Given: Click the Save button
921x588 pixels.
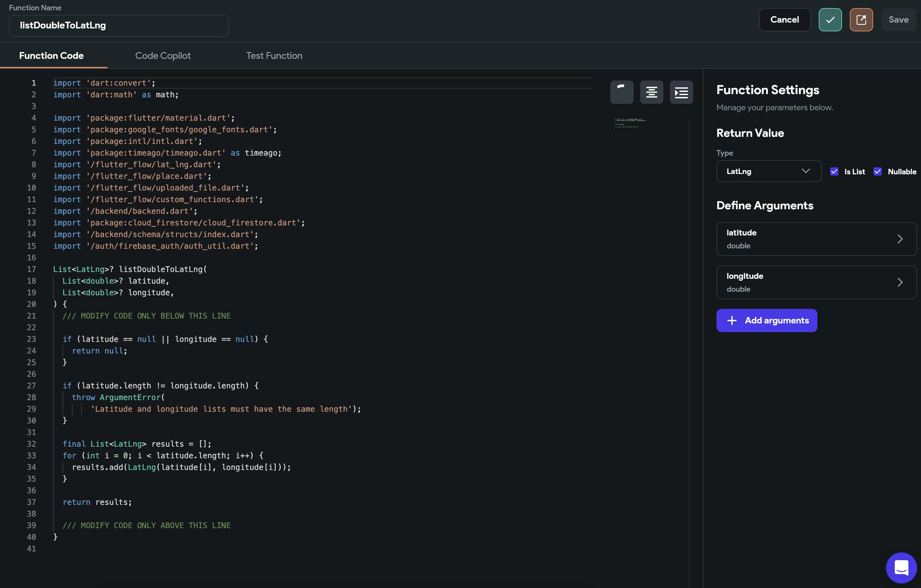Looking at the screenshot, I should pyautogui.click(x=898, y=19).
